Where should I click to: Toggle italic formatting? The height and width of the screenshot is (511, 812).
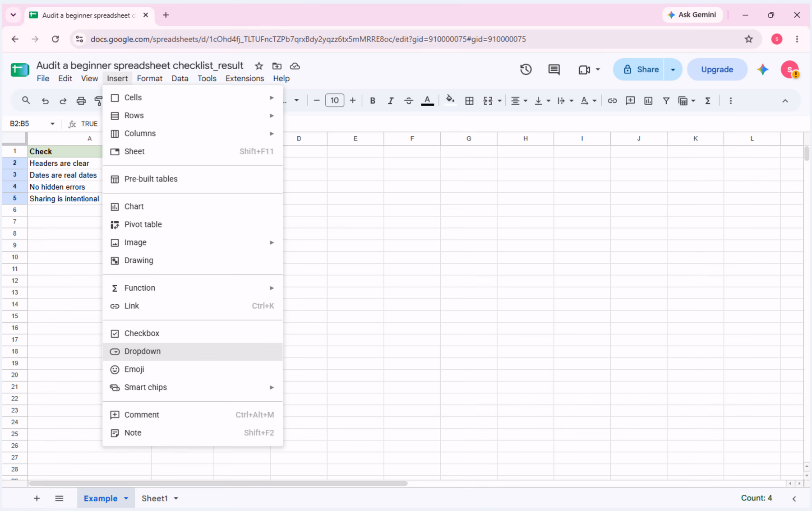click(391, 101)
